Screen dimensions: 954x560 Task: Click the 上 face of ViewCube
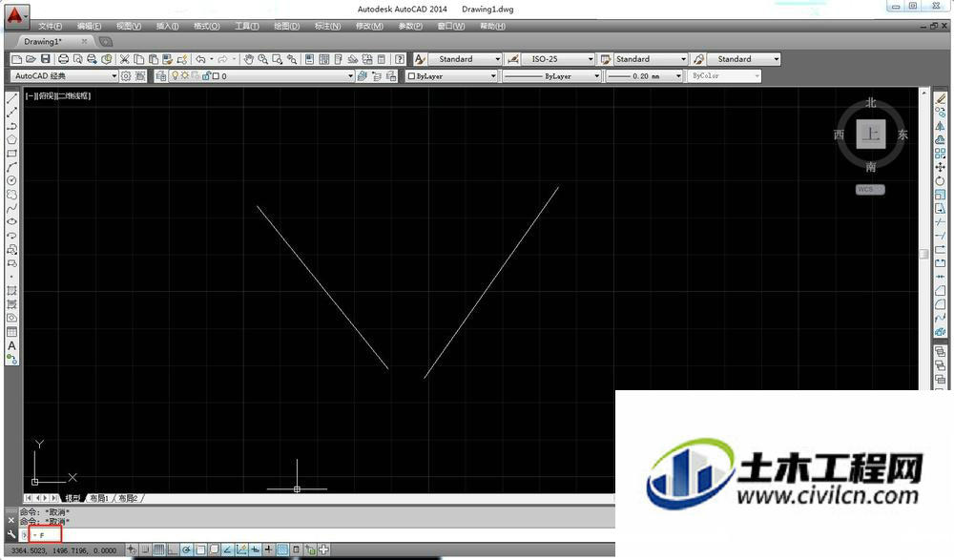pyautogui.click(x=871, y=134)
